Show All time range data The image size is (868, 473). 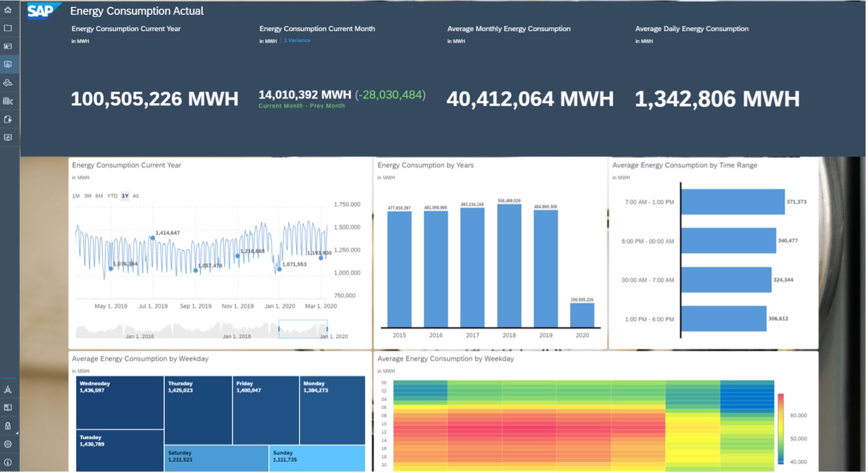click(x=136, y=196)
